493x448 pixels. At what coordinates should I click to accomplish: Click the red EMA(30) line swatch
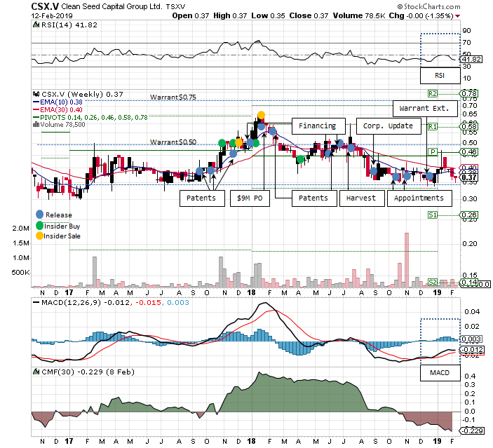36,109
